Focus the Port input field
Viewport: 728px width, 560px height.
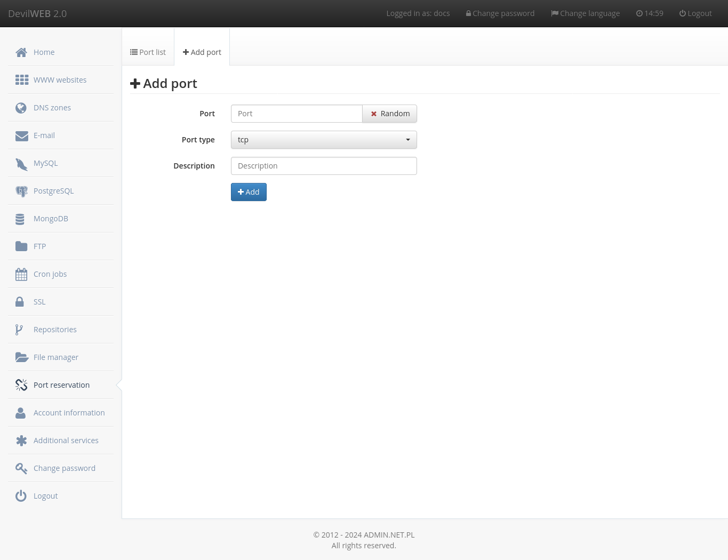point(297,114)
